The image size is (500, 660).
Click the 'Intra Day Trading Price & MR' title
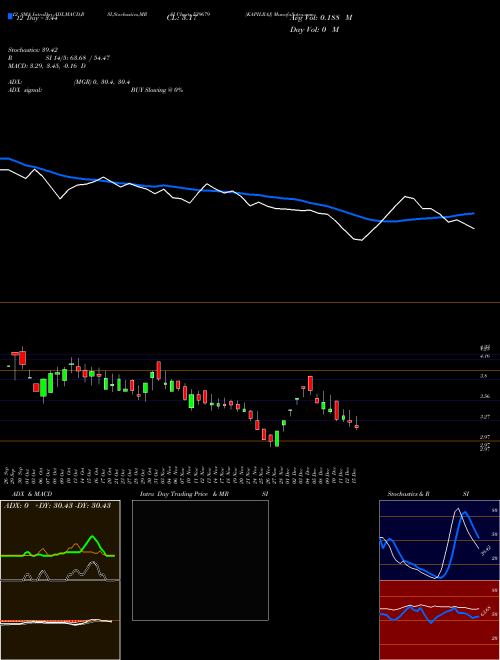click(x=184, y=494)
